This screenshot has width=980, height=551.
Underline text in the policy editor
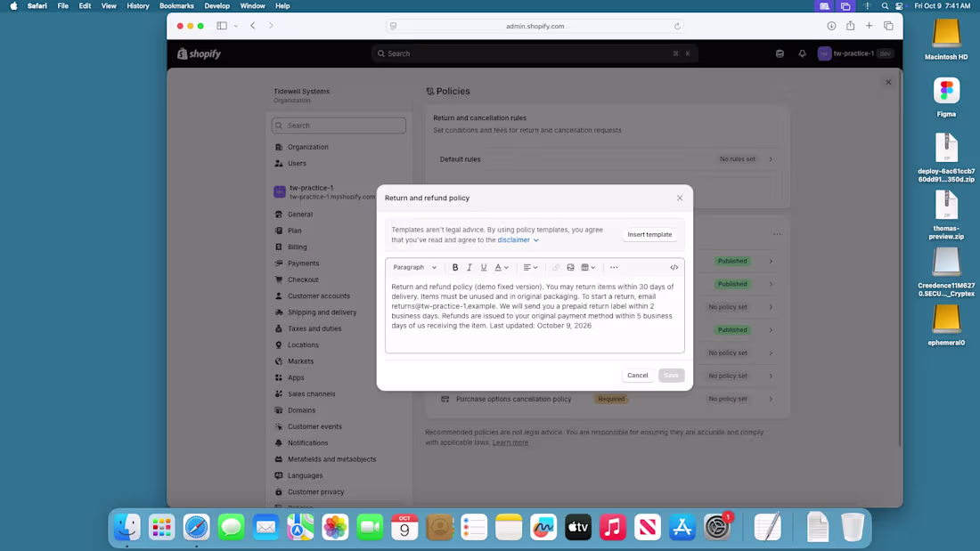point(483,267)
